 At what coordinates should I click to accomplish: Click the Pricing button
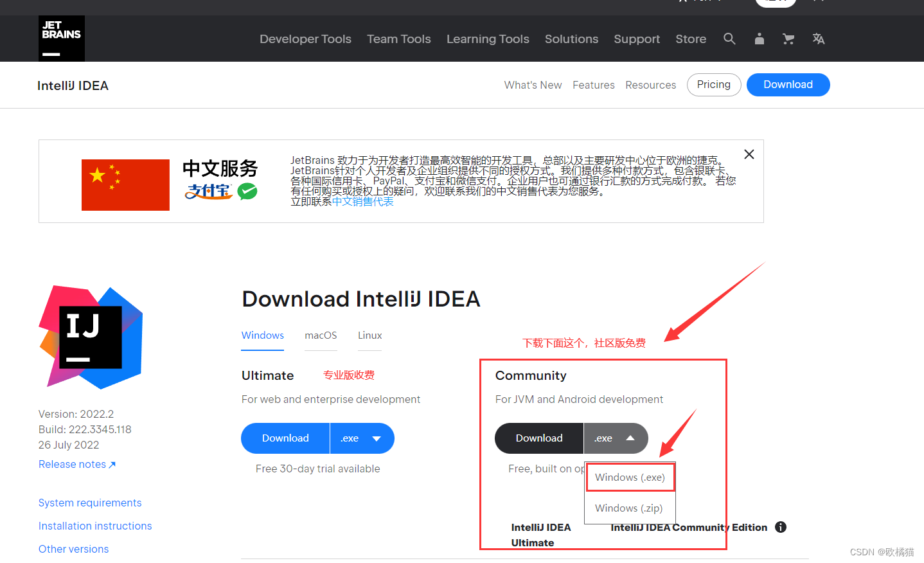[714, 85]
